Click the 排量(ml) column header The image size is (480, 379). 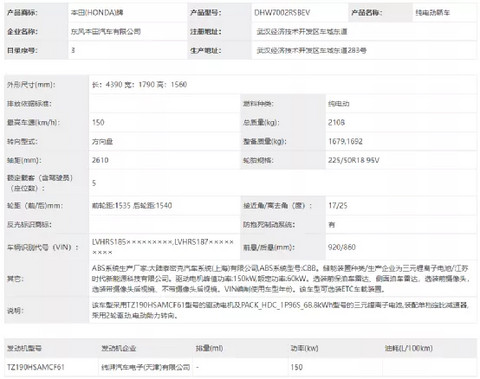coord(209,348)
